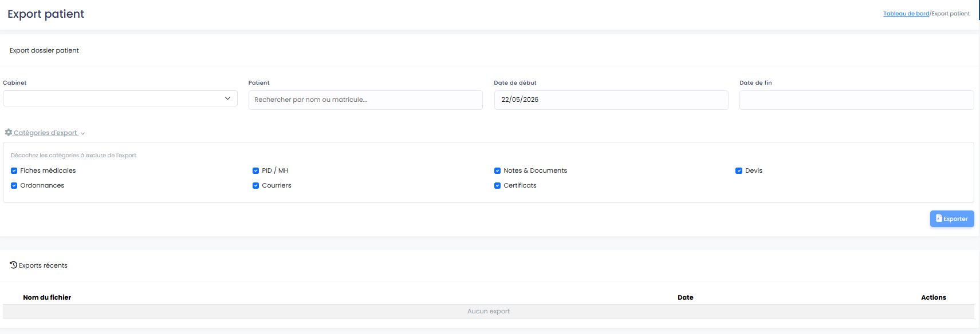Click the Aucun export row text
Viewport: 980px width, 334px height.
point(489,311)
